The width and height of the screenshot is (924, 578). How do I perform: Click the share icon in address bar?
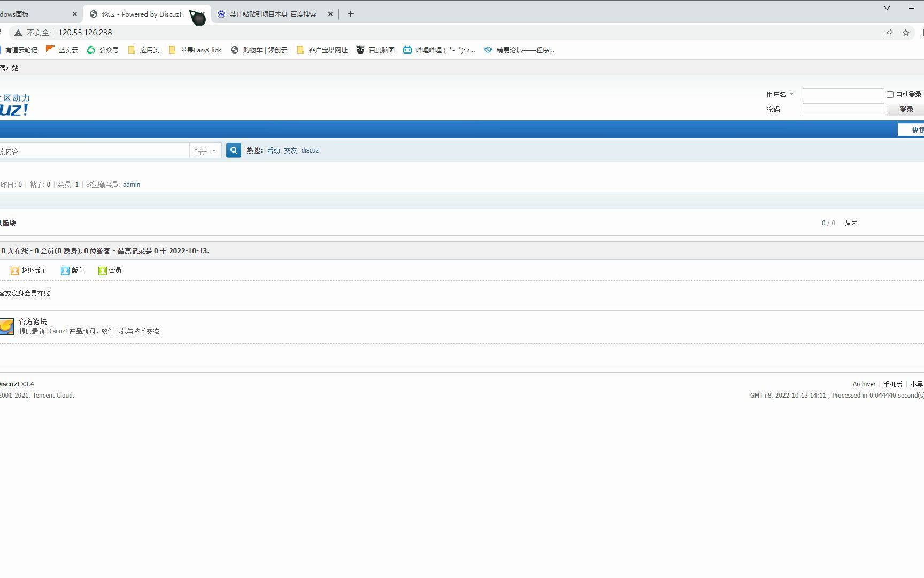[889, 33]
